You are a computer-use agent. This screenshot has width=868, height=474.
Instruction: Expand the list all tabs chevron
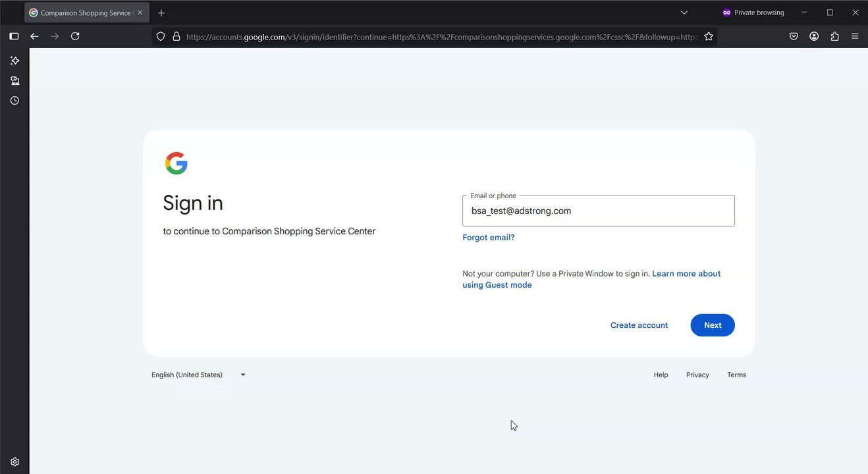click(x=684, y=13)
